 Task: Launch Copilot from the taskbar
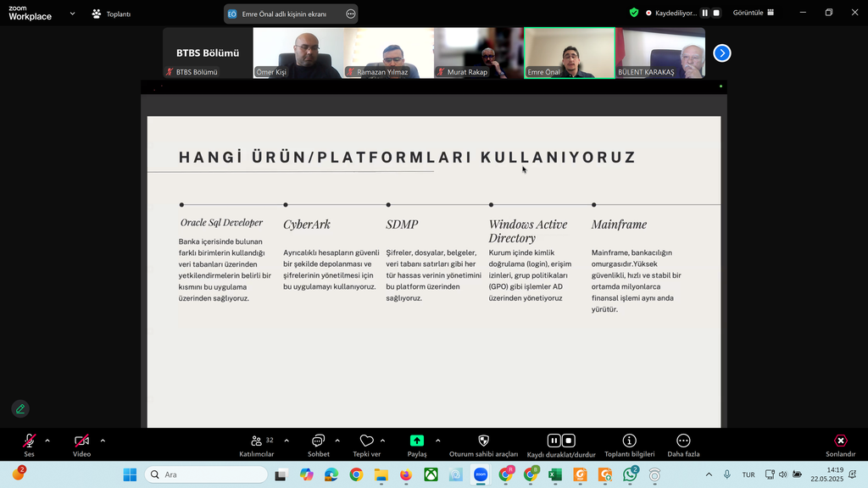[x=306, y=474]
